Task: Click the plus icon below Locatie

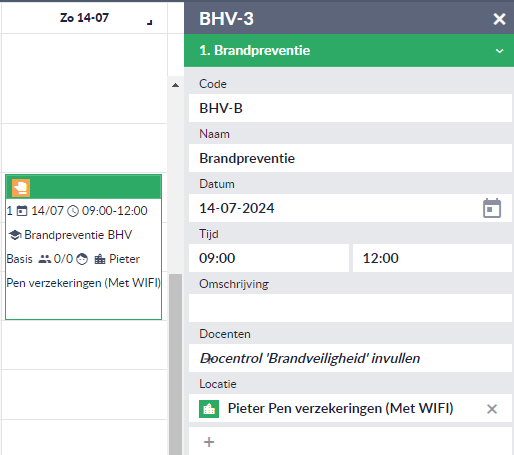Action: 209,442
